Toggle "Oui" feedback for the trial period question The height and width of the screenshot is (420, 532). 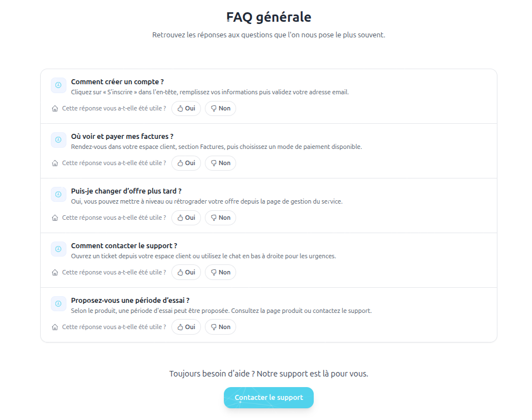click(186, 327)
